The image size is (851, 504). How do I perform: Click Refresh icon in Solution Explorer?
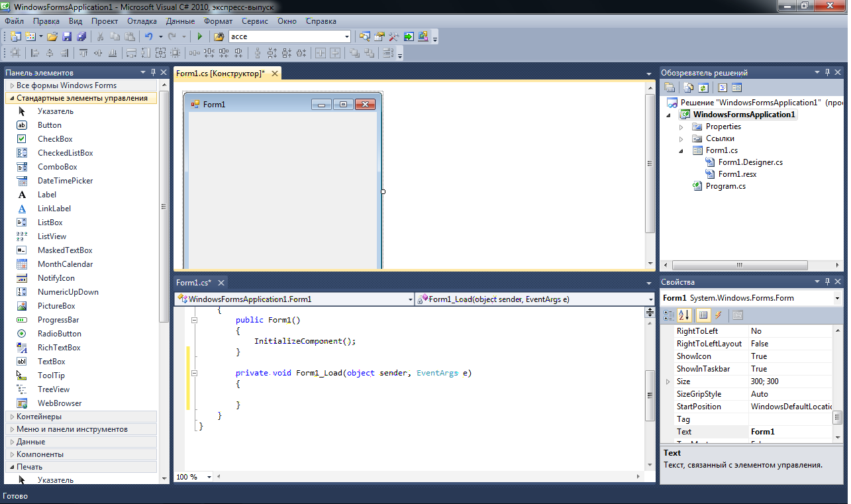703,87
